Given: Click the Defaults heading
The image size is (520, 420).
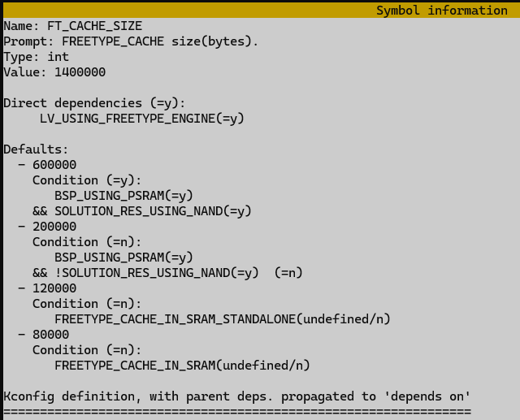Looking at the screenshot, I should (x=36, y=149).
